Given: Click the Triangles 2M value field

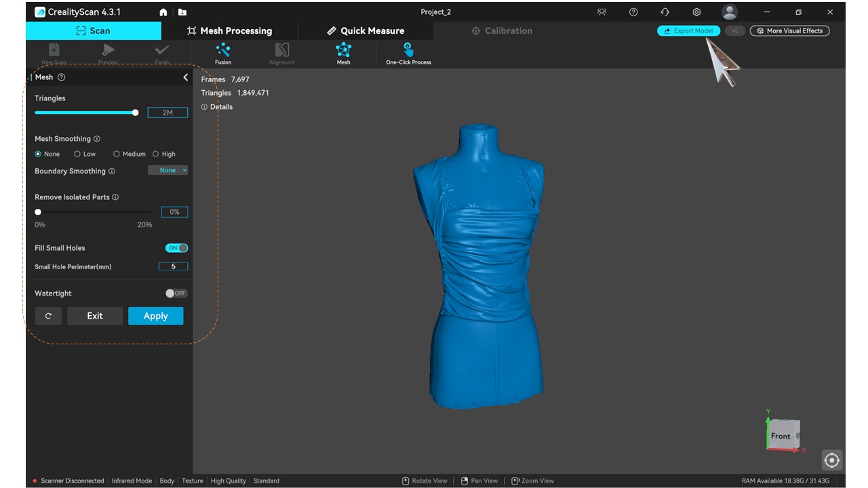Looking at the screenshot, I should [168, 113].
